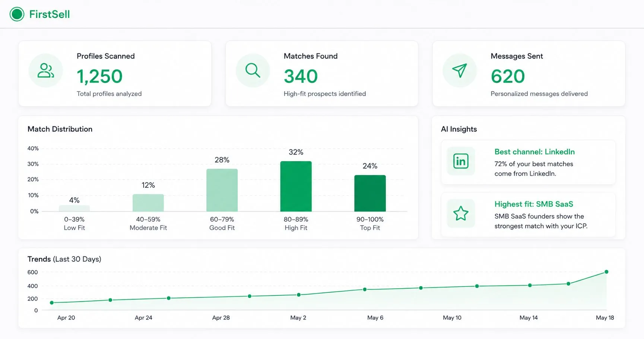
Task: Click the FirstSell green circle logo
Action: pyautogui.click(x=17, y=14)
